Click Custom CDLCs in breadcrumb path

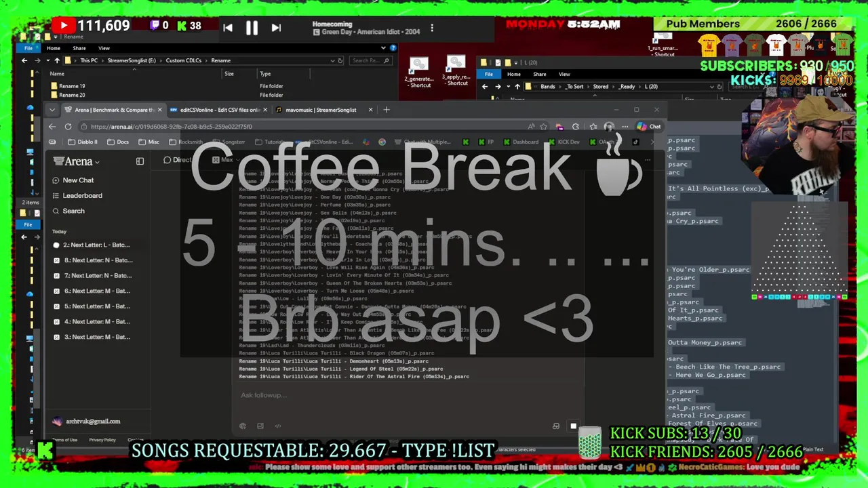click(183, 60)
